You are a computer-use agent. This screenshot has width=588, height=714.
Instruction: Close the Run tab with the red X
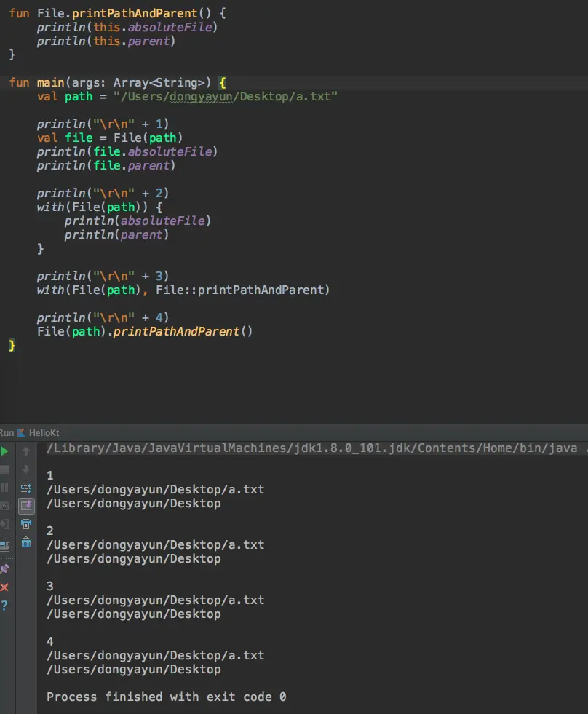[4, 587]
